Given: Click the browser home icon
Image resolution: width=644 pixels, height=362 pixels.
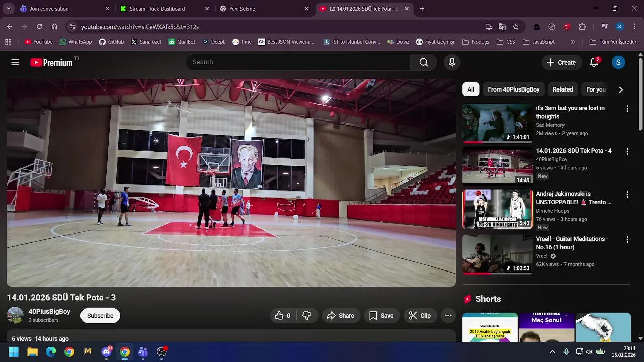Looking at the screenshot, I should tap(54, 27).
